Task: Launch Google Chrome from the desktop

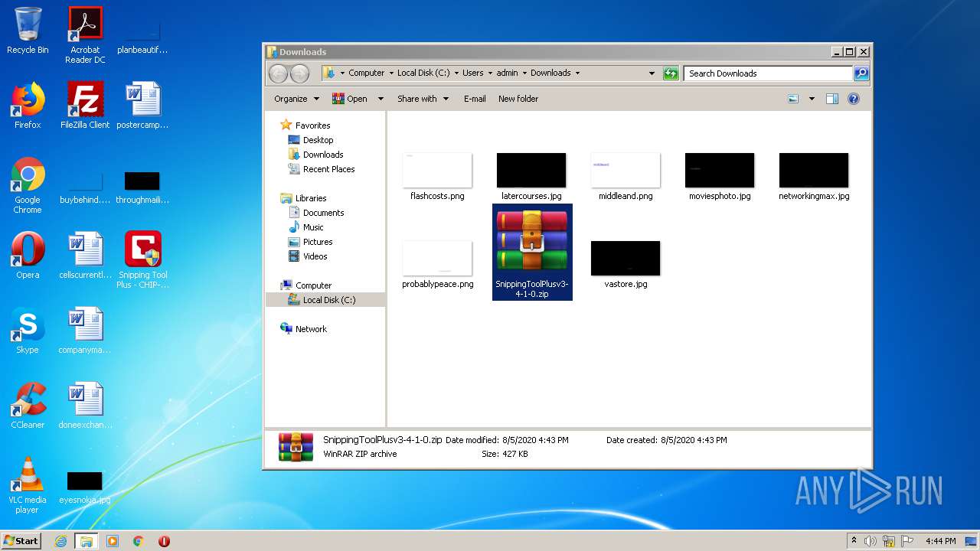Action: pos(28,185)
